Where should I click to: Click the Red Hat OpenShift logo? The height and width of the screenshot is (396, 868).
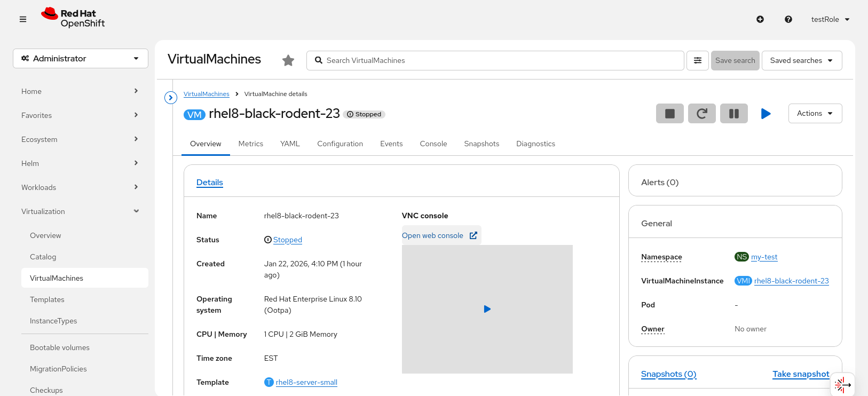click(73, 18)
